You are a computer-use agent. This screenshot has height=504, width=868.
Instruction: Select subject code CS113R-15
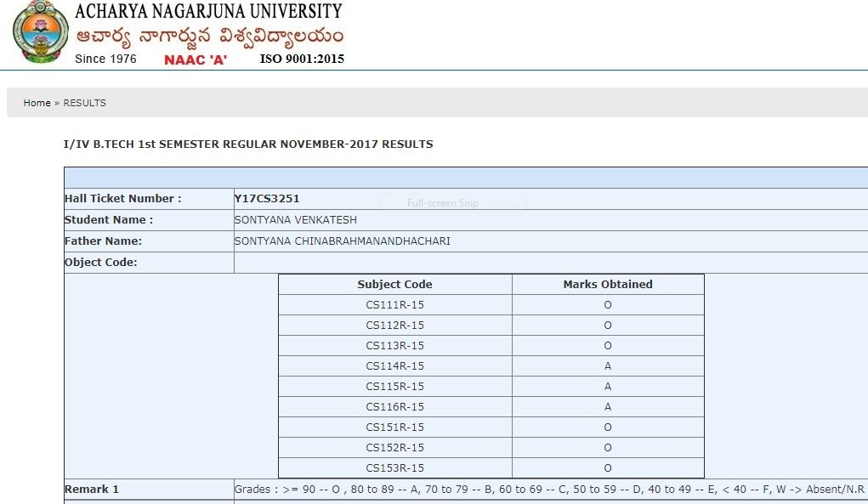(394, 346)
